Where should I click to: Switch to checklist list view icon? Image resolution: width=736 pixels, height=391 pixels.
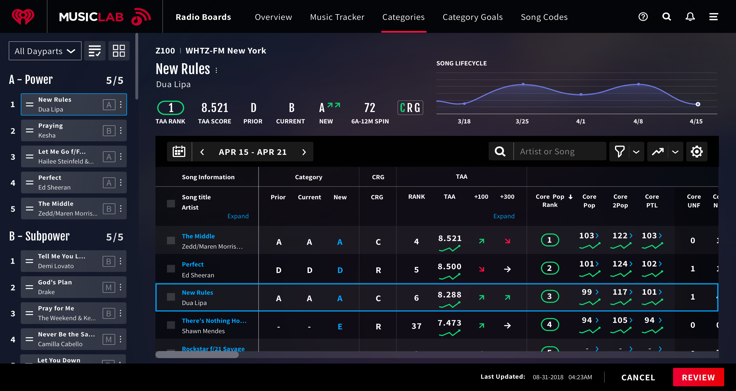95,51
